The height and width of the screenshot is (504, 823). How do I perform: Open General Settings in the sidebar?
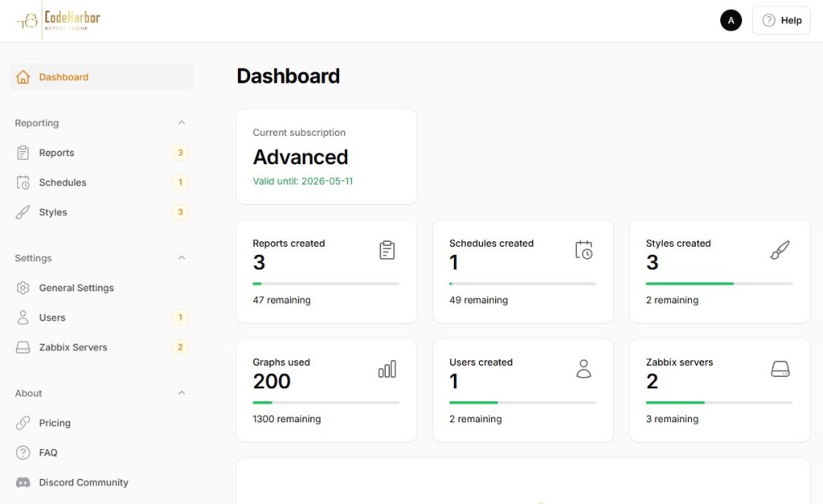pos(102,288)
